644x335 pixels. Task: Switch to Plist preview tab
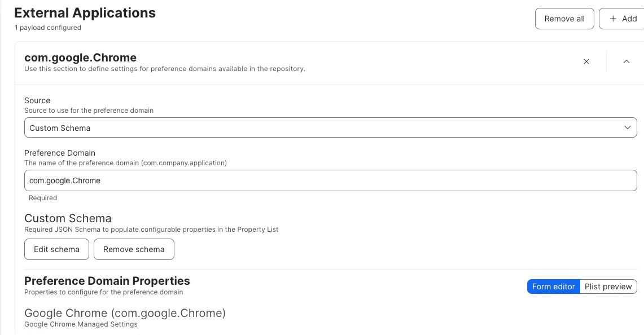[x=608, y=286]
